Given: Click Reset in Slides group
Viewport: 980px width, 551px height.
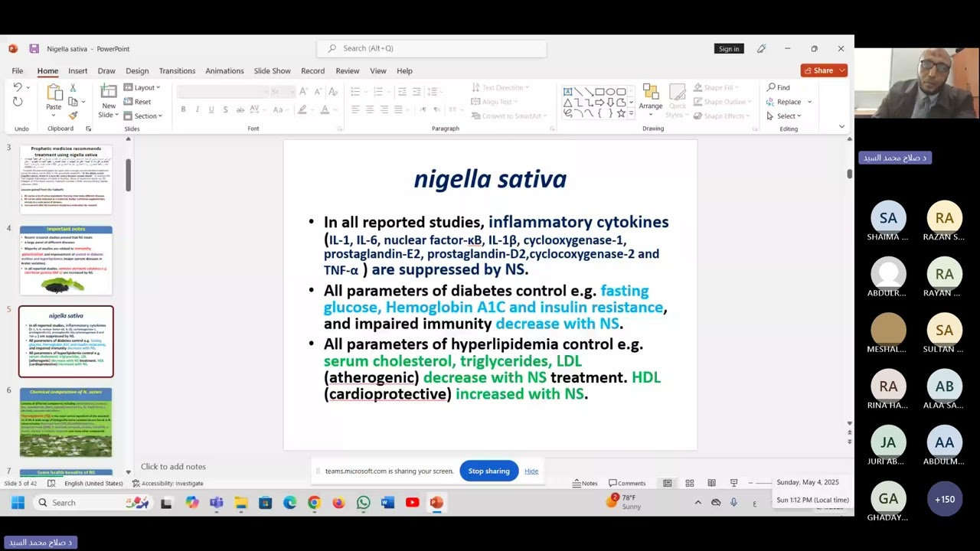Looking at the screenshot, I should 138,102.
